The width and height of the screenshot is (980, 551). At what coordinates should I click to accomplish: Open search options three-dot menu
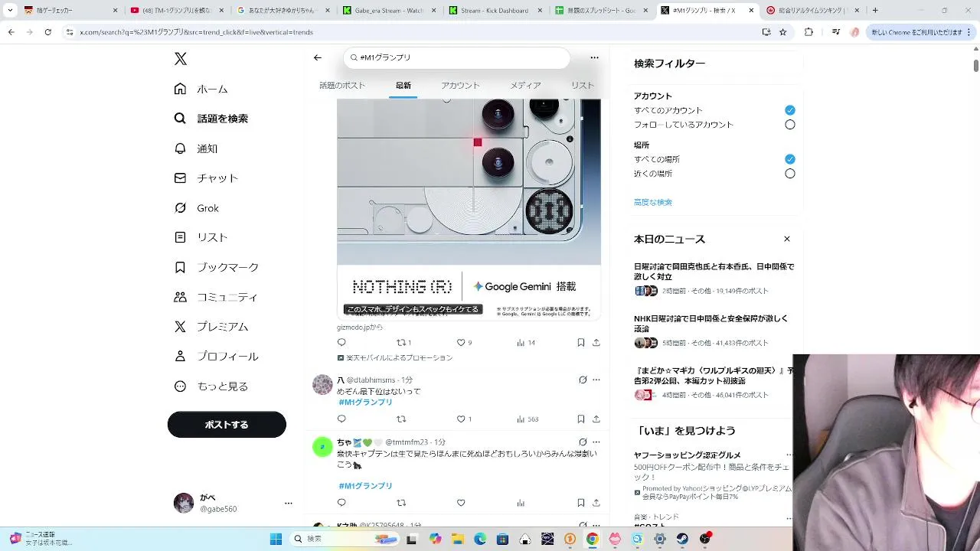coord(594,57)
